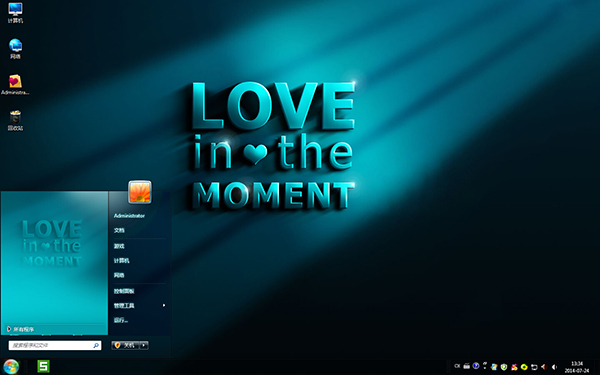The width and height of the screenshot is (600, 375).
Task: Open the taskbar clock showing 13:34
Action: (x=577, y=367)
